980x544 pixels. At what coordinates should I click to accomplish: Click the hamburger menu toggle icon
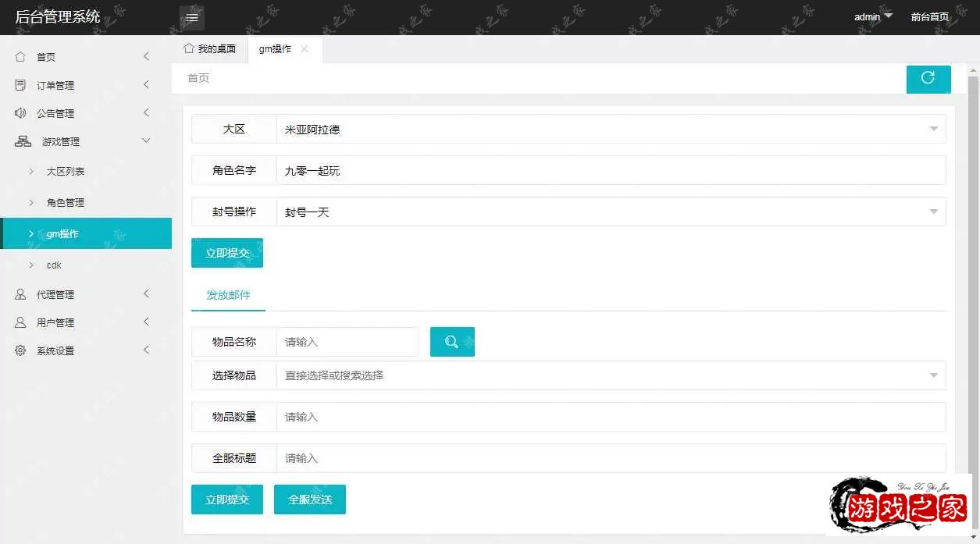click(x=192, y=17)
